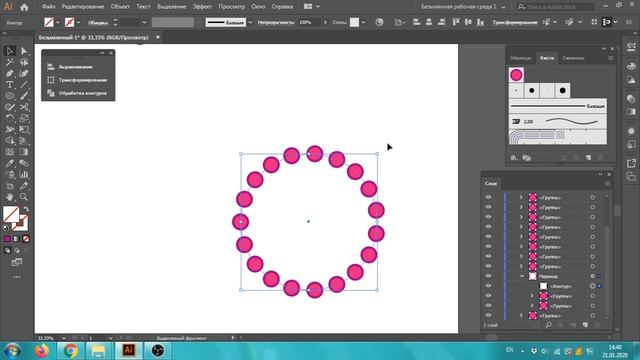Select the Pen tool
The height and width of the screenshot is (360, 640).
coord(10,74)
